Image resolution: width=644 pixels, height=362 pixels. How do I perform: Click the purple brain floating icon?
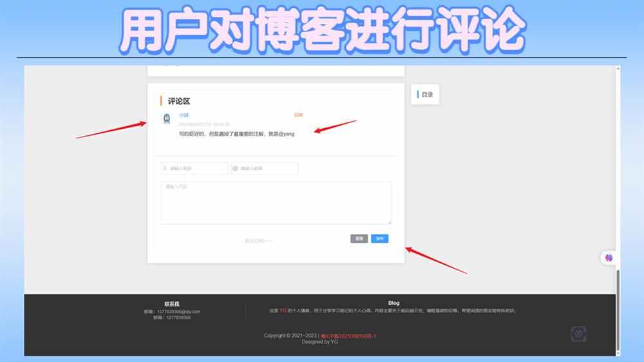tap(609, 258)
